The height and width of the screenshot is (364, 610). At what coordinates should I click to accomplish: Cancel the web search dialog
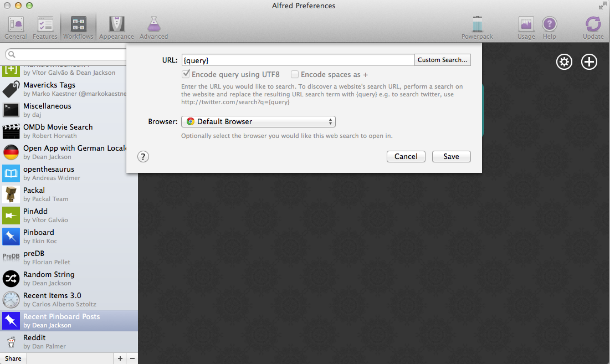coord(406,156)
